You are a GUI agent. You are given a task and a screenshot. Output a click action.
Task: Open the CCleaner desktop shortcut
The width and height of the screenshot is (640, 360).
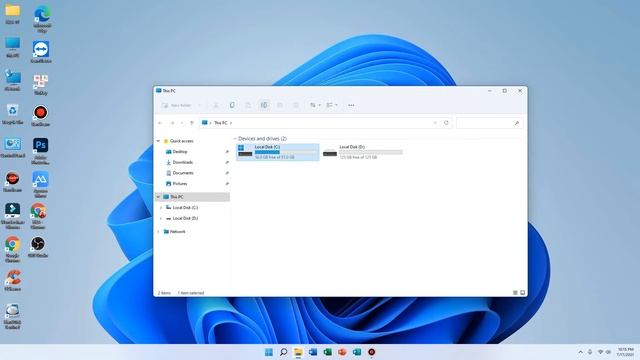click(x=13, y=280)
